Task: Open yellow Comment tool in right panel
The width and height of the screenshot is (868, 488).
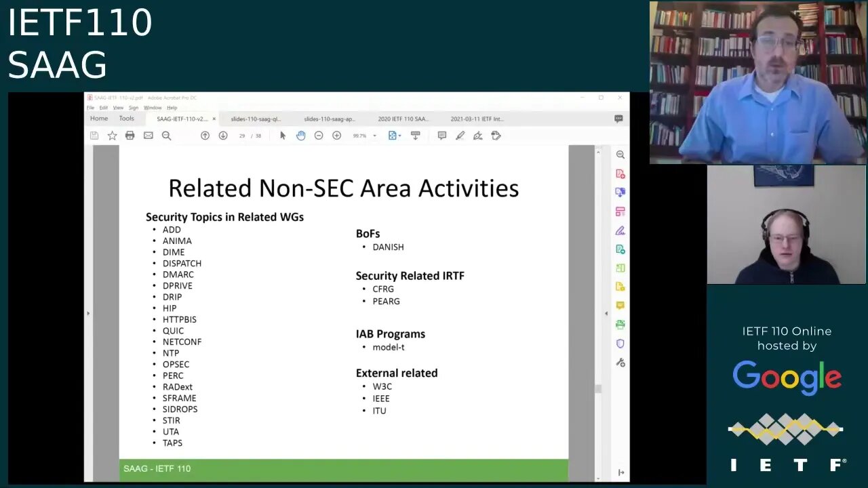Action: click(620, 306)
